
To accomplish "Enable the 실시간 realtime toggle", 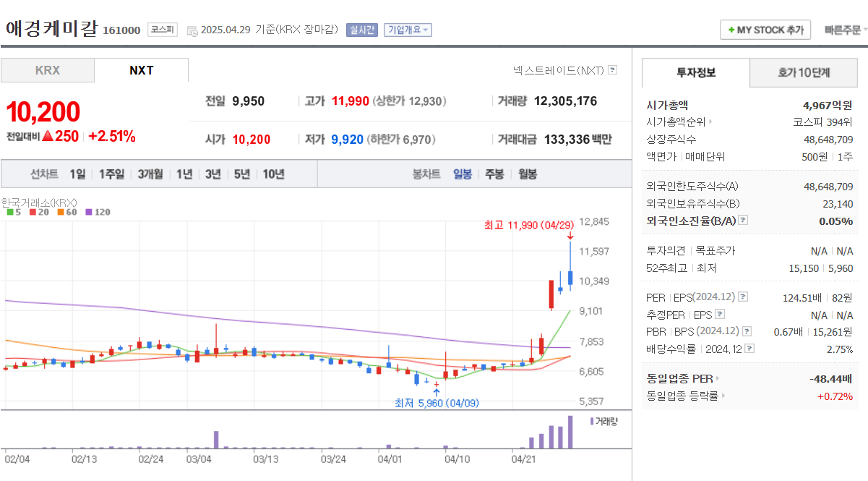I will pos(361,30).
